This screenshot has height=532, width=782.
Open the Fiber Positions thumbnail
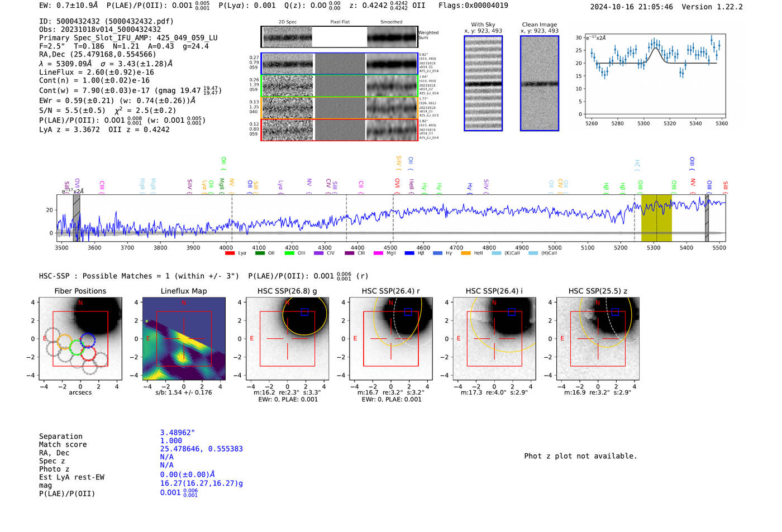tap(80, 338)
